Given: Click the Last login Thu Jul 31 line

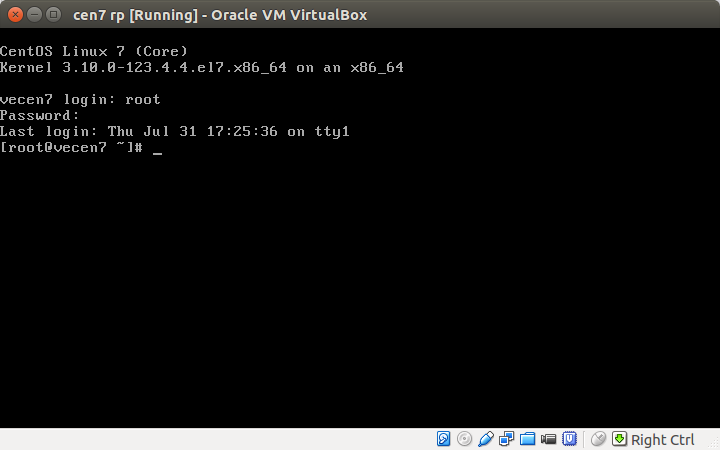Looking at the screenshot, I should [x=175, y=132].
